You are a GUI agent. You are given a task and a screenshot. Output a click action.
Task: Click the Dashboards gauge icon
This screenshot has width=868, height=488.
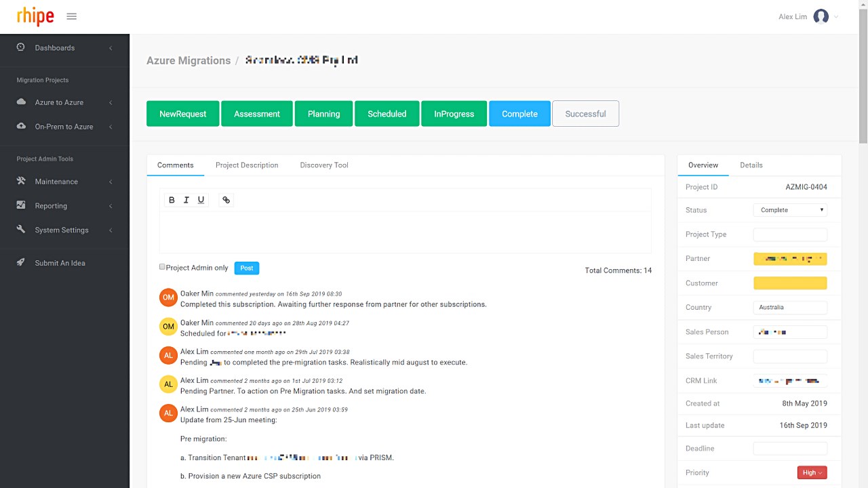(21, 47)
